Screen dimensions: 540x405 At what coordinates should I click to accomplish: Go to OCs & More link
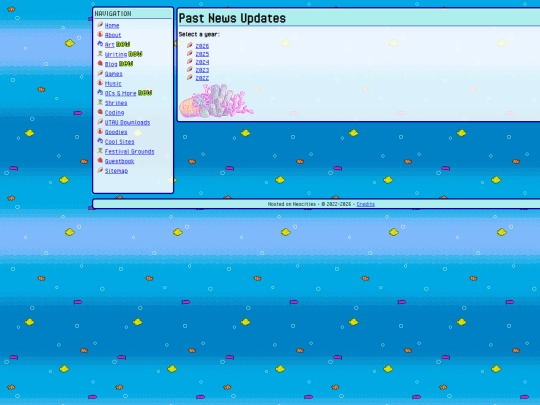[x=121, y=93]
